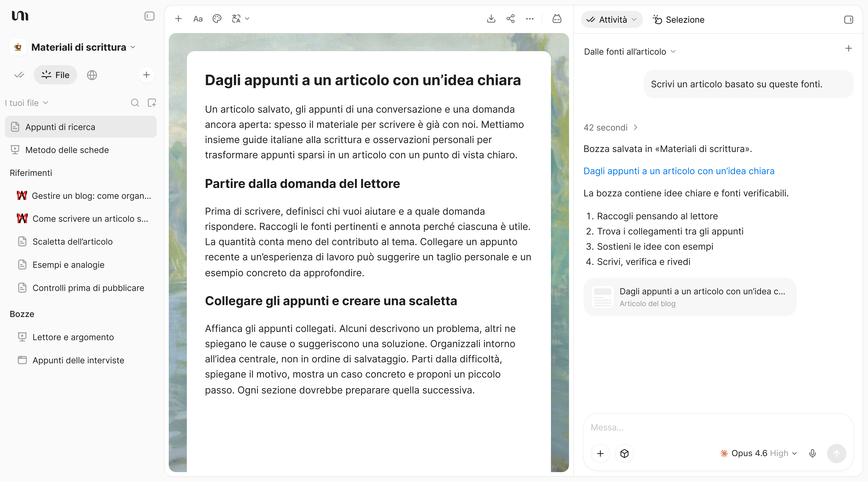Open Scaletta dell'articolo note
The width and height of the screenshot is (868, 482).
tap(84, 242)
